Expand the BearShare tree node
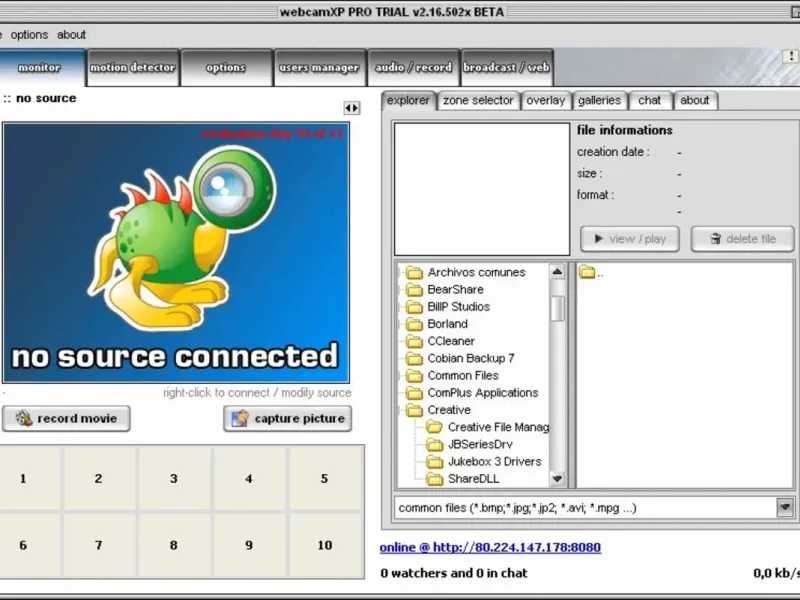This screenshot has height=600, width=800. click(399, 290)
